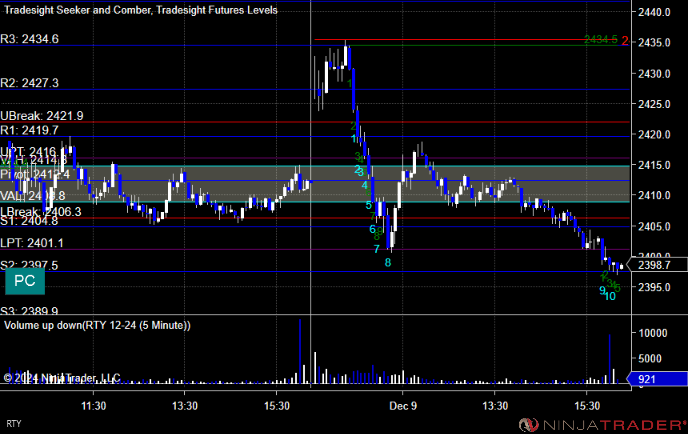The height and width of the screenshot is (434, 688).
Task: Click the PC teal label box
Action: click(x=25, y=281)
